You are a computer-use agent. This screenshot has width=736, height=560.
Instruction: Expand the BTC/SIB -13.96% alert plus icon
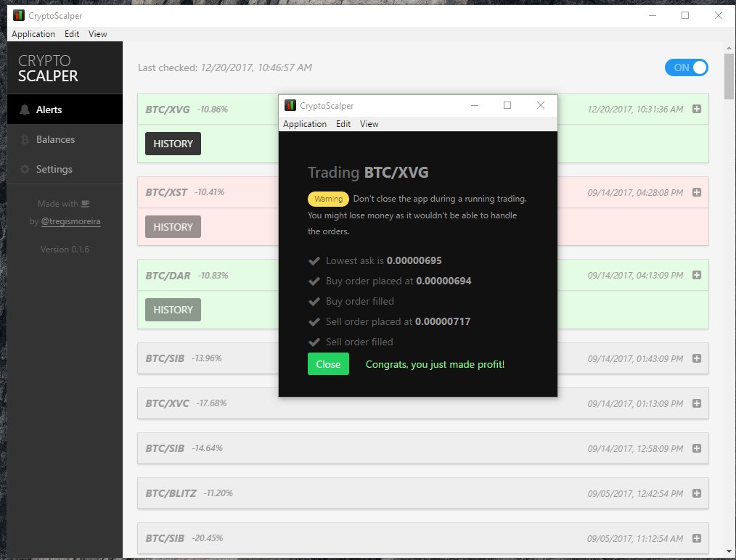(x=697, y=358)
